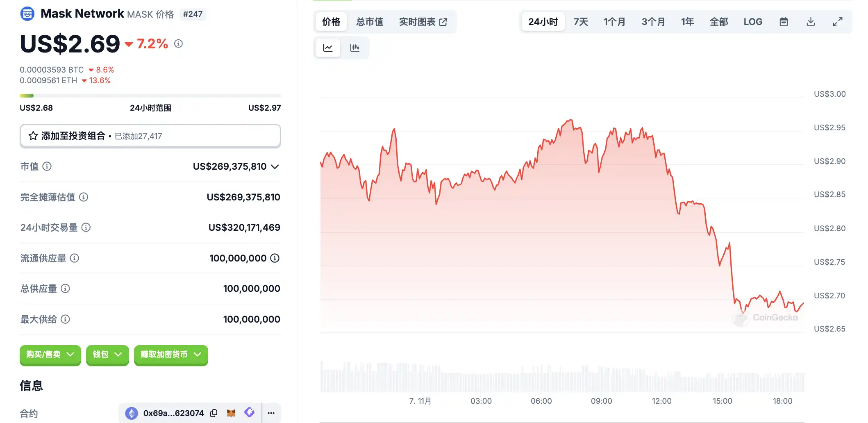868x423 pixels.
Task: Click the 24小时范围 price range bar
Action: 150,96
